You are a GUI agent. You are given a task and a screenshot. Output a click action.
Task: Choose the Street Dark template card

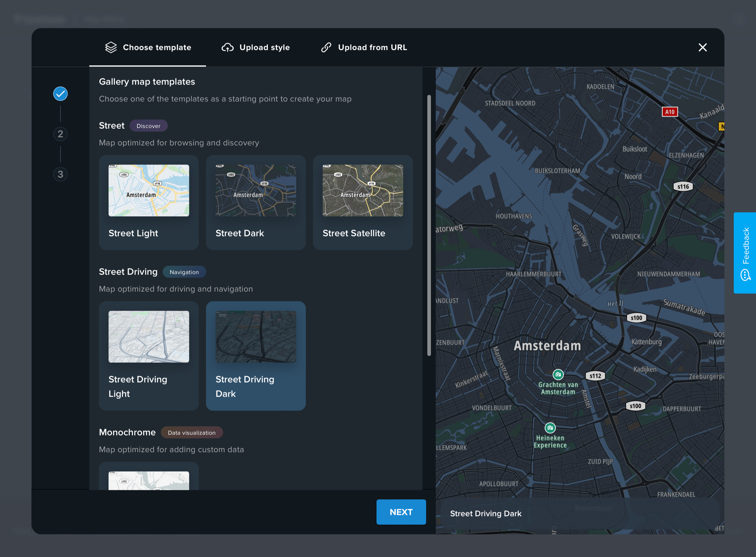(x=256, y=202)
